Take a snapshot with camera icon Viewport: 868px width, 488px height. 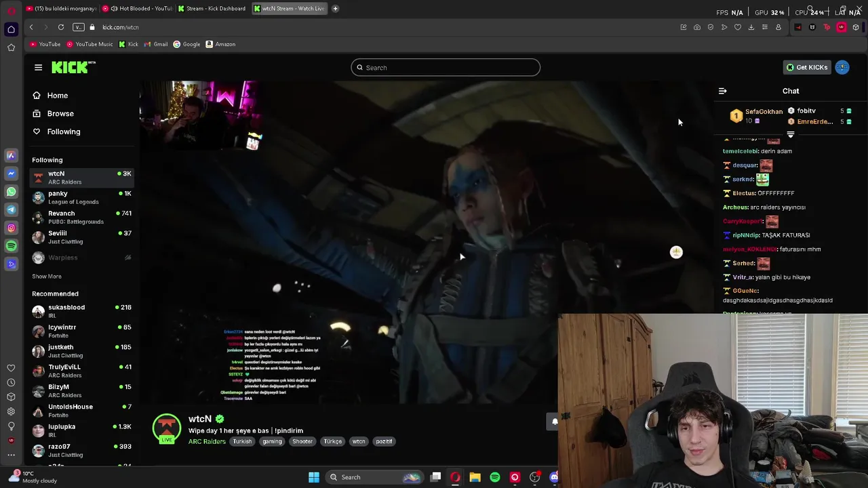[697, 27]
